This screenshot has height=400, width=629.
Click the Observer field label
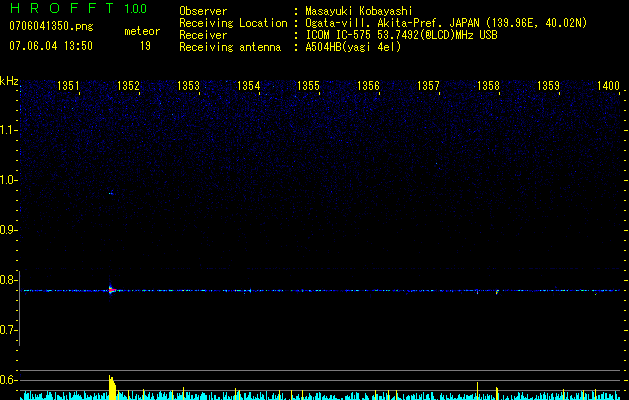pos(203,11)
